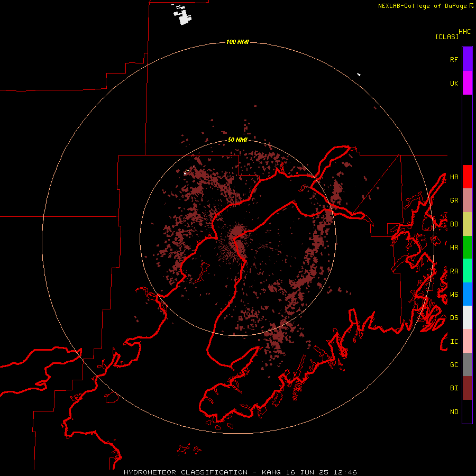Click the 12:46 timestamp
The image size is (476, 476).
click(x=345, y=472)
